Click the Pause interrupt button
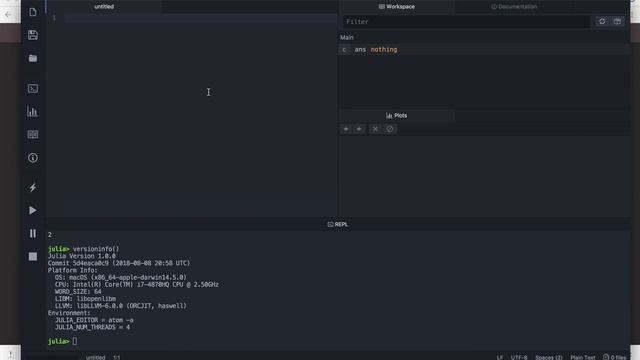Viewport: 640px width, 360px height. (33, 233)
